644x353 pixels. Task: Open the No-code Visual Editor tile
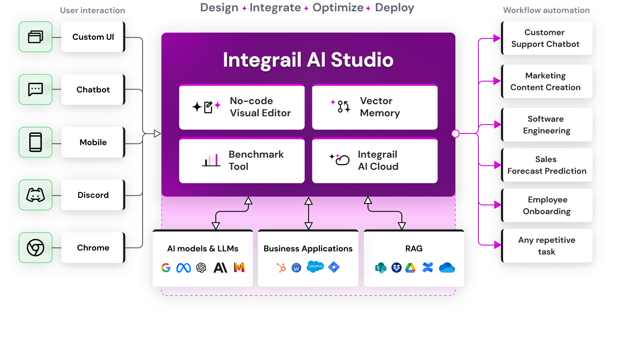point(242,107)
